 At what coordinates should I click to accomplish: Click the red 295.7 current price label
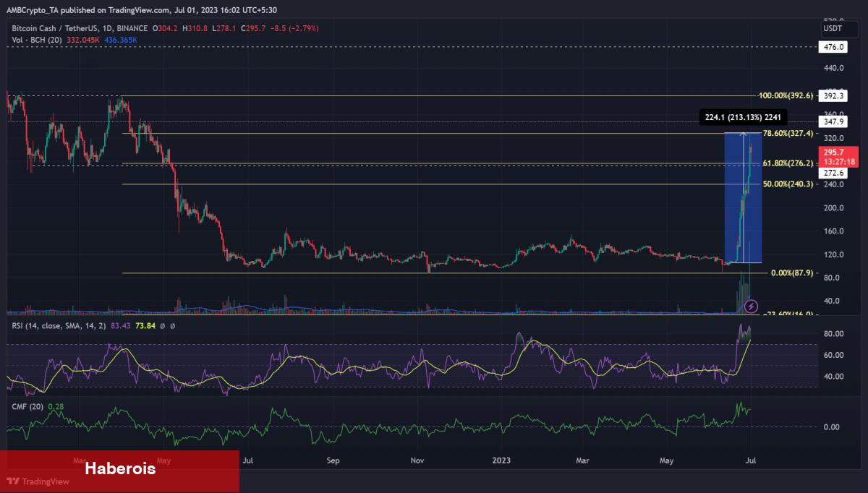838,156
